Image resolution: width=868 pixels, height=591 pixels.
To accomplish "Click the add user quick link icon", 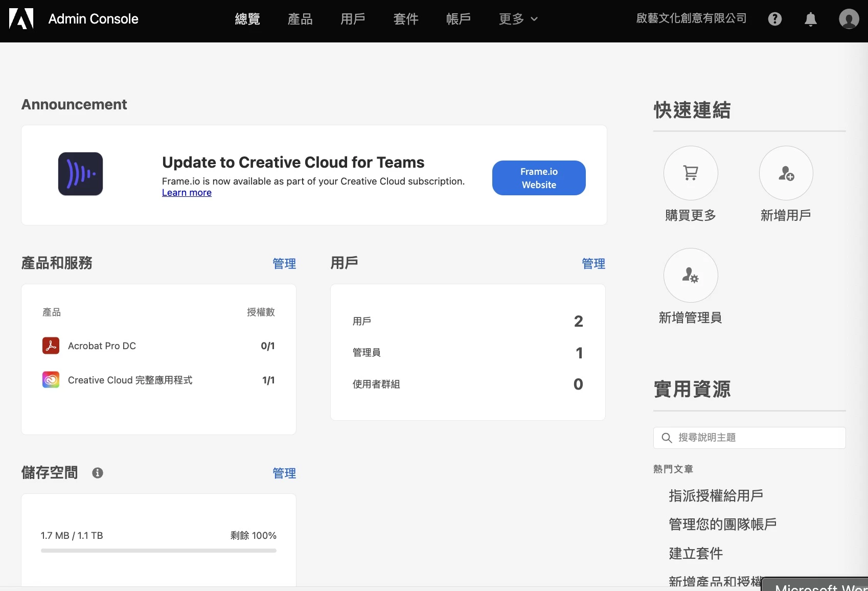I will 786,173.
